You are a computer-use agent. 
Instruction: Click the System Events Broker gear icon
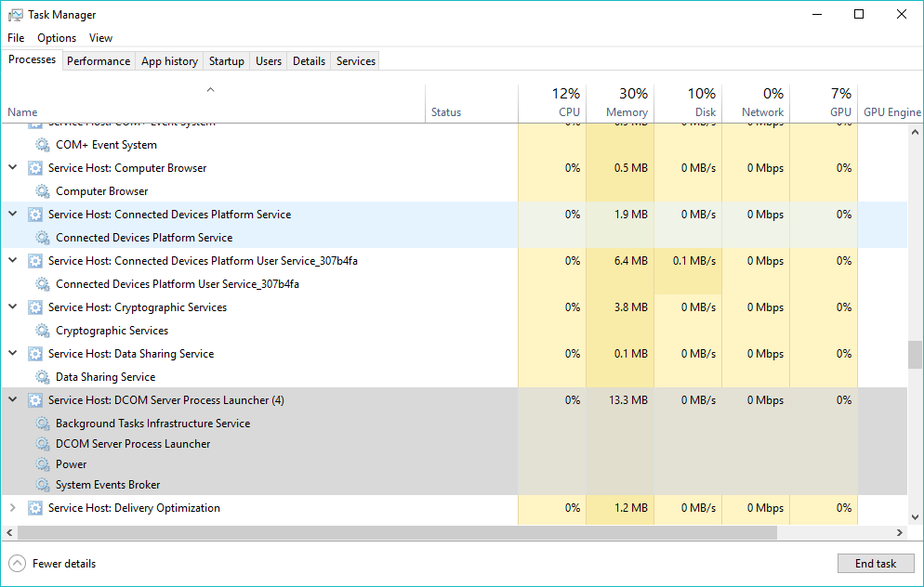(x=43, y=485)
